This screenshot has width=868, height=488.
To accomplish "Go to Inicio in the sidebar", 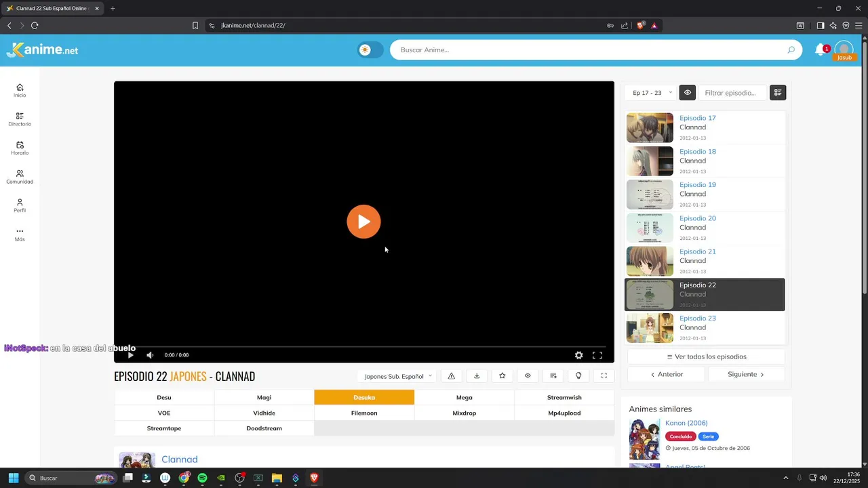I will point(20,90).
